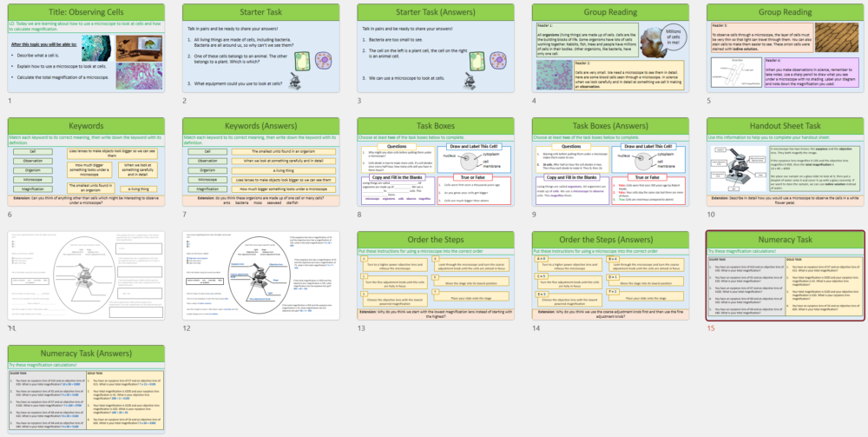Image resolution: width=868 pixels, height=437 pixels.
Task: Click the highlighted Numeracy Task slide 15
Action: [x=786, y=275]
